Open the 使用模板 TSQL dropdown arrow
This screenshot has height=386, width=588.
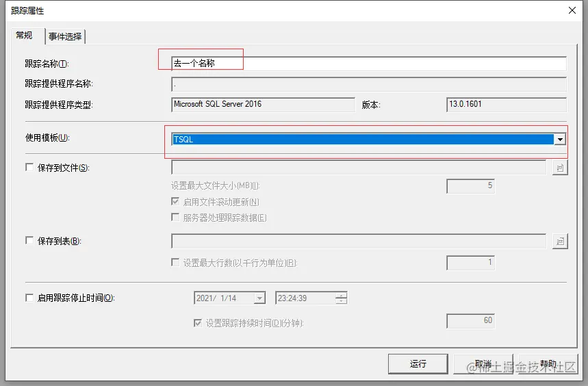click(560, 140)
